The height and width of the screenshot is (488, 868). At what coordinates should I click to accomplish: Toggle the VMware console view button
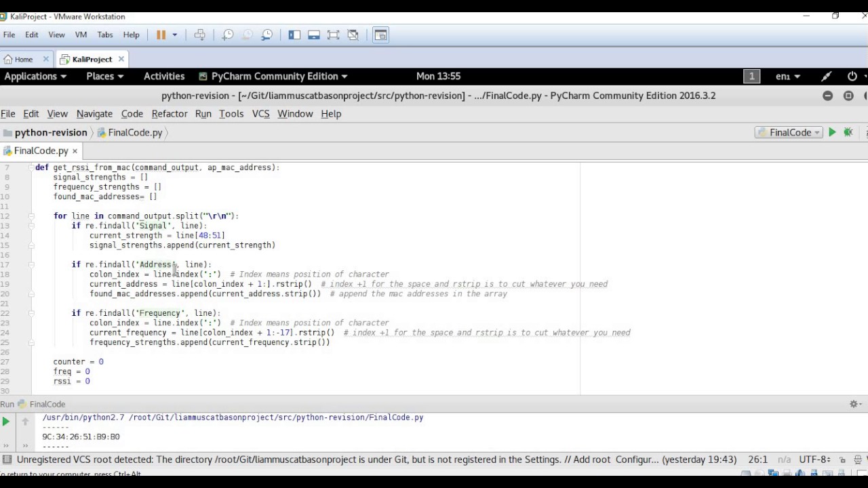(x=380, y=35)
